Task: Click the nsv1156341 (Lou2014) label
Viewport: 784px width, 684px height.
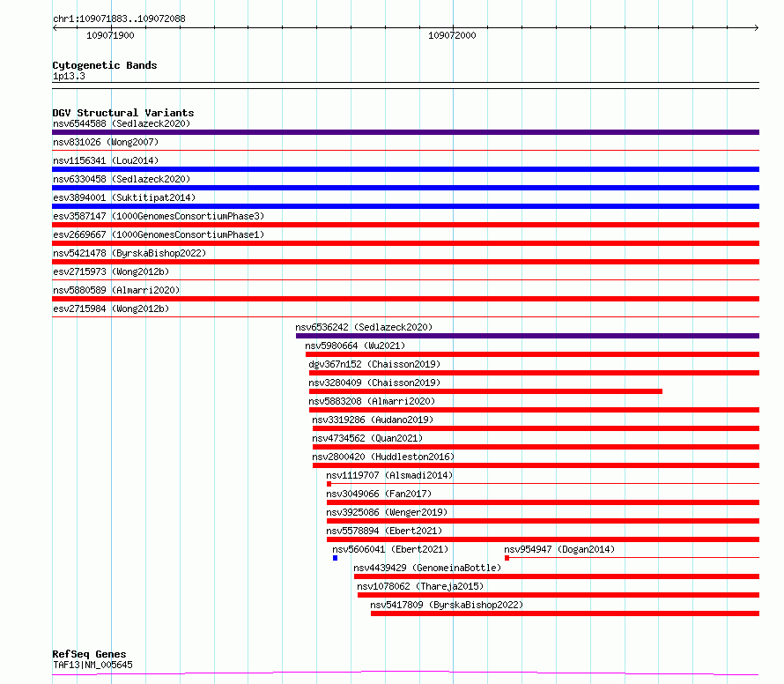Action: tap(106, 160)
